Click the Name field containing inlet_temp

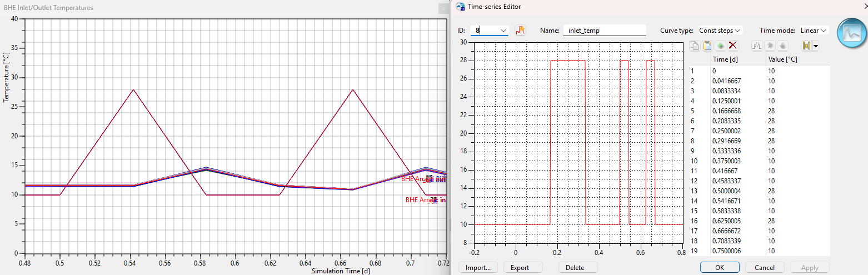tap(604, 31)
